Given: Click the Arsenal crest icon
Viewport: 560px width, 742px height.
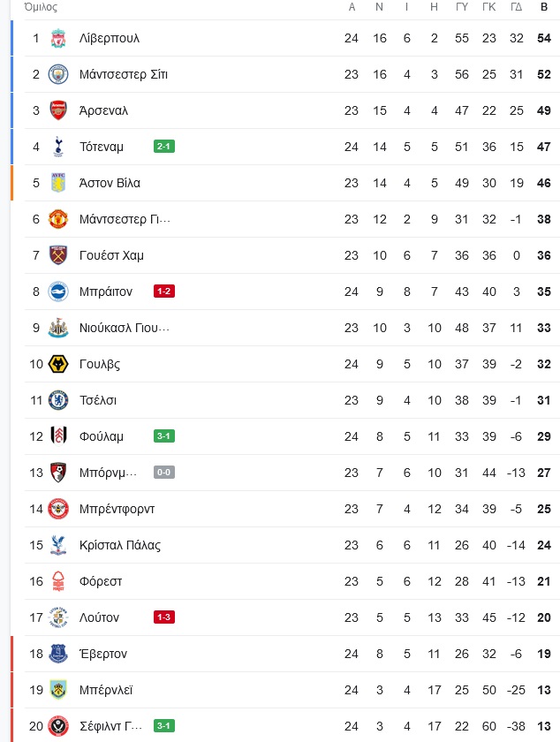Looking at the screenshot, I should (58, 110).
